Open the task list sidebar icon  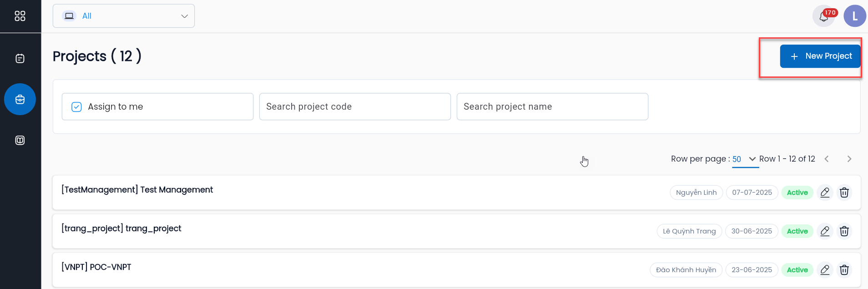20,58
